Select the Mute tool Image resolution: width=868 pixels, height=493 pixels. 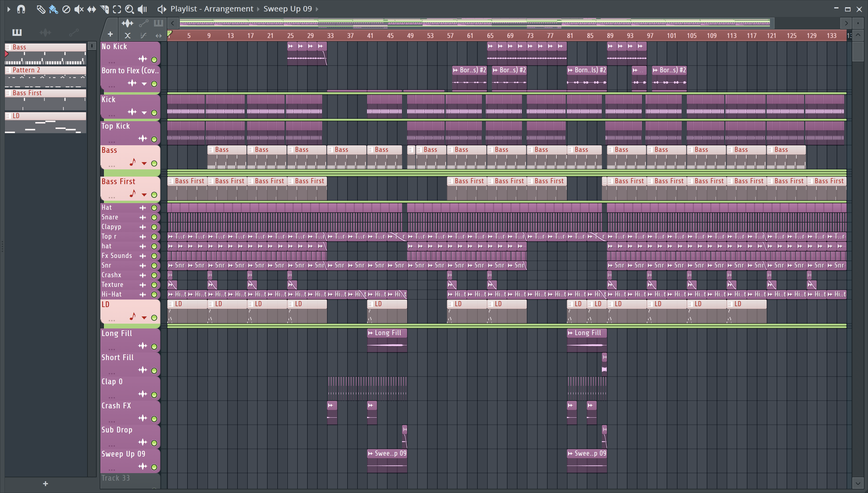[x=79, y=9]
